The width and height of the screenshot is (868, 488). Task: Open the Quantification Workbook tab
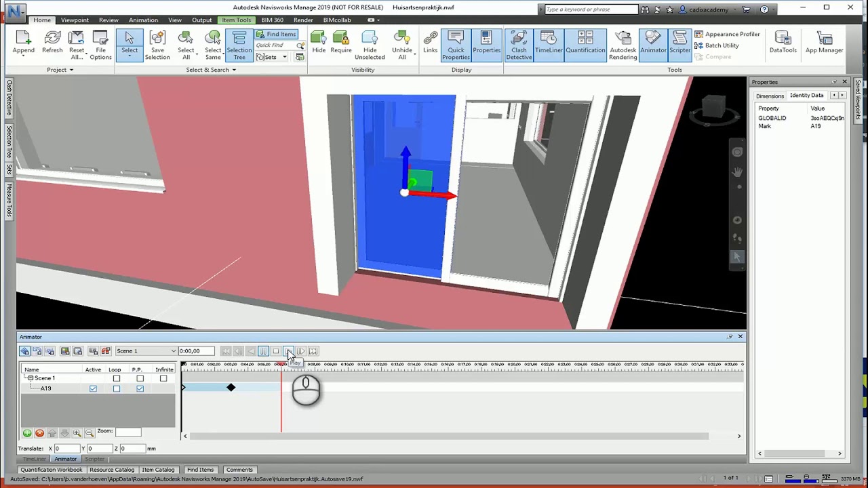pyautogui.click(x=51, y=470)
